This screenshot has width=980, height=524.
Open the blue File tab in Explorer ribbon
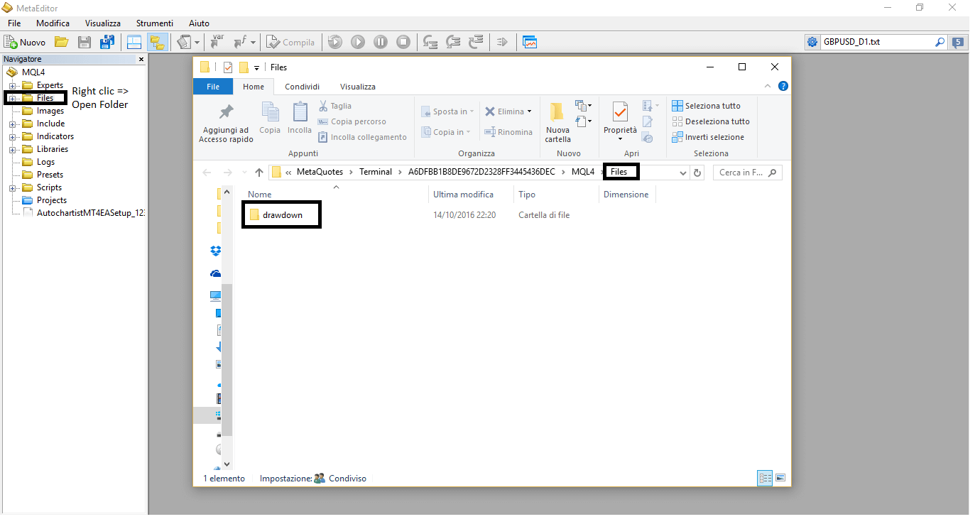pyautogui.click(x=212, y=87)
